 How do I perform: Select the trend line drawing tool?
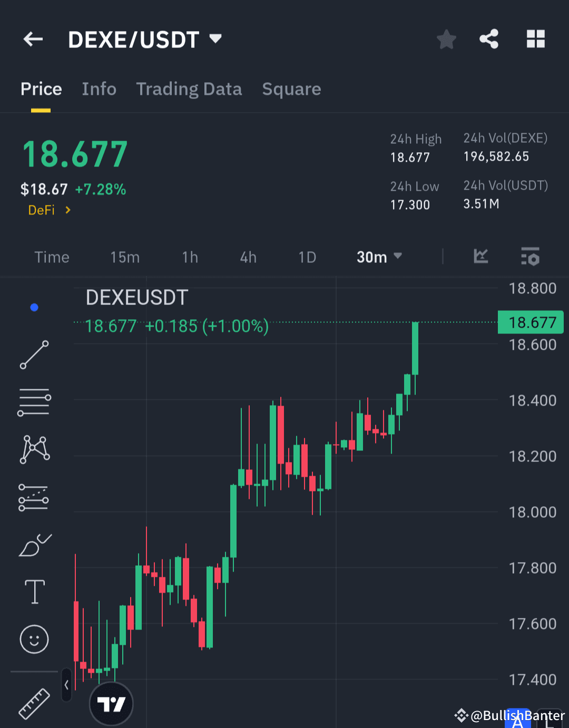(x=34, y=356)
